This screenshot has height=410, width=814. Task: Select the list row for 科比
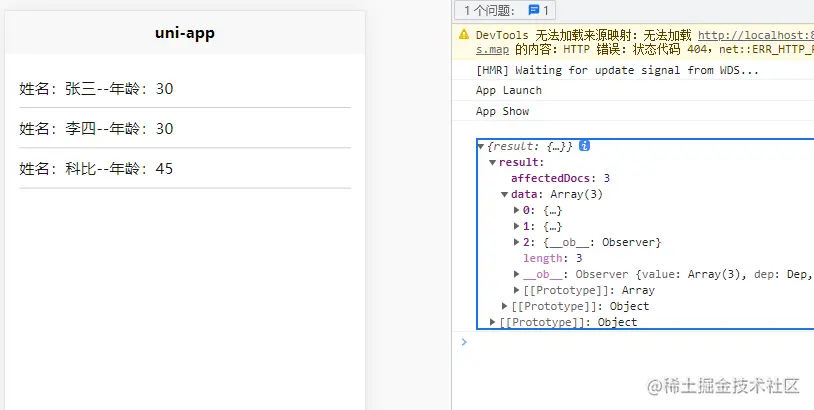[185, 169]
